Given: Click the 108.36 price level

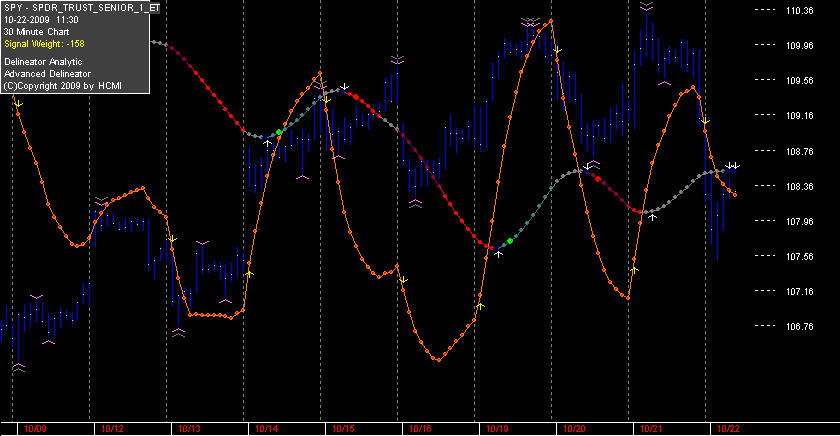Looking at the screenshot, I should 799,186.
